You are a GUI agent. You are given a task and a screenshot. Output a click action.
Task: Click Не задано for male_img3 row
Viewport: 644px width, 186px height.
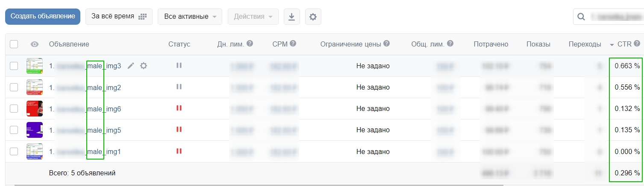373,66
